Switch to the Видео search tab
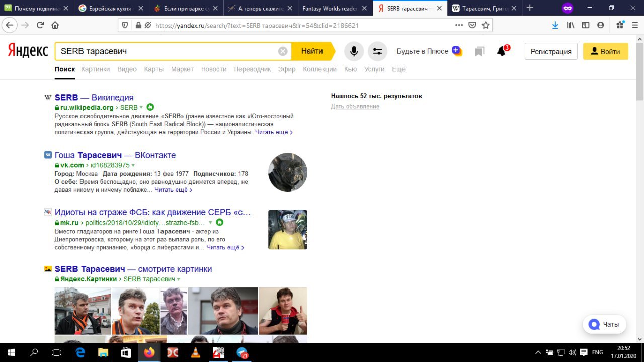The width and height of the screenshot is (644, 362). point(127,69)
